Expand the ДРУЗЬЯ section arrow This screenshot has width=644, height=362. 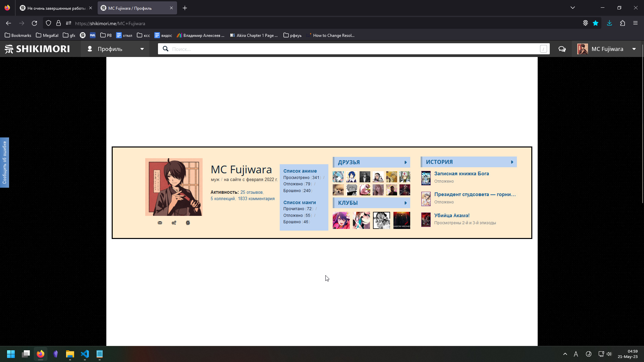click(406, 163)
